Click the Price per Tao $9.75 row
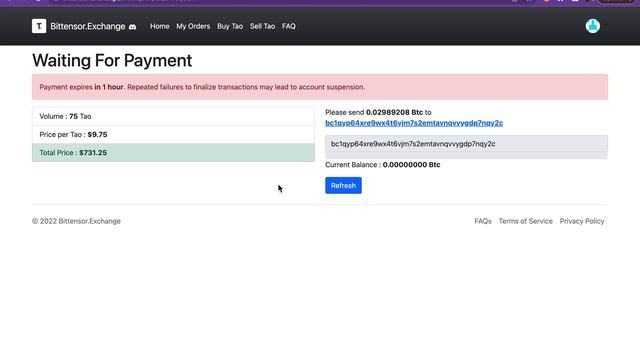 click(x=173, y=134)
